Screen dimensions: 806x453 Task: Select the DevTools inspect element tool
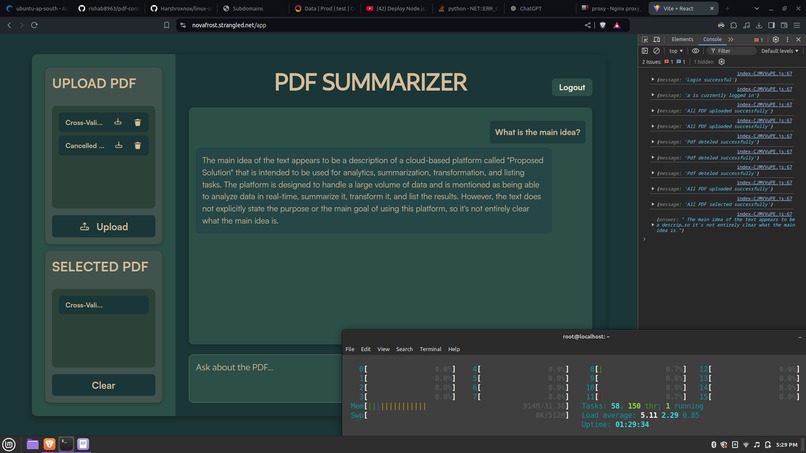tap(645, 40)
